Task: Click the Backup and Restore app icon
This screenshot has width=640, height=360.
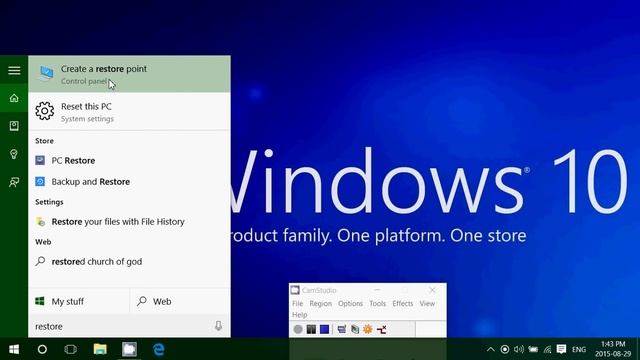Action: (40, 182)
